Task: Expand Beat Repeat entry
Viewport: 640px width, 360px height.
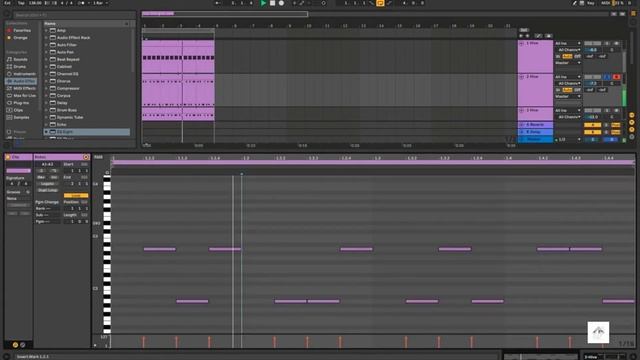Action: point(46,60)
